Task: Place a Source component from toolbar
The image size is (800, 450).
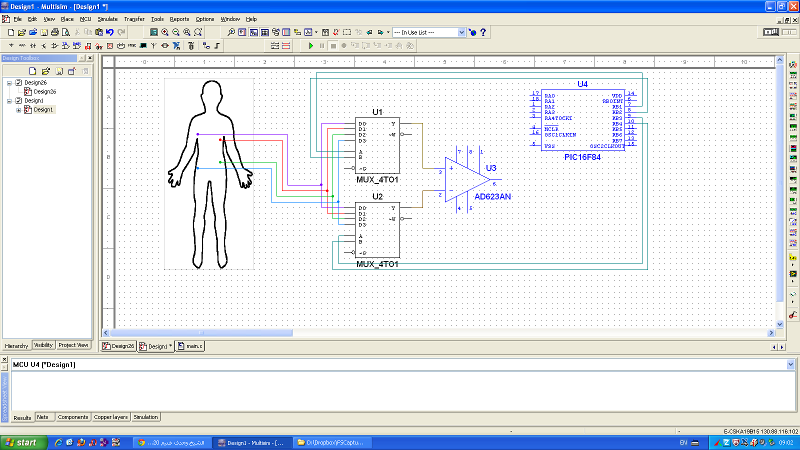Action: pyautogui.click(x=11, y=46)
